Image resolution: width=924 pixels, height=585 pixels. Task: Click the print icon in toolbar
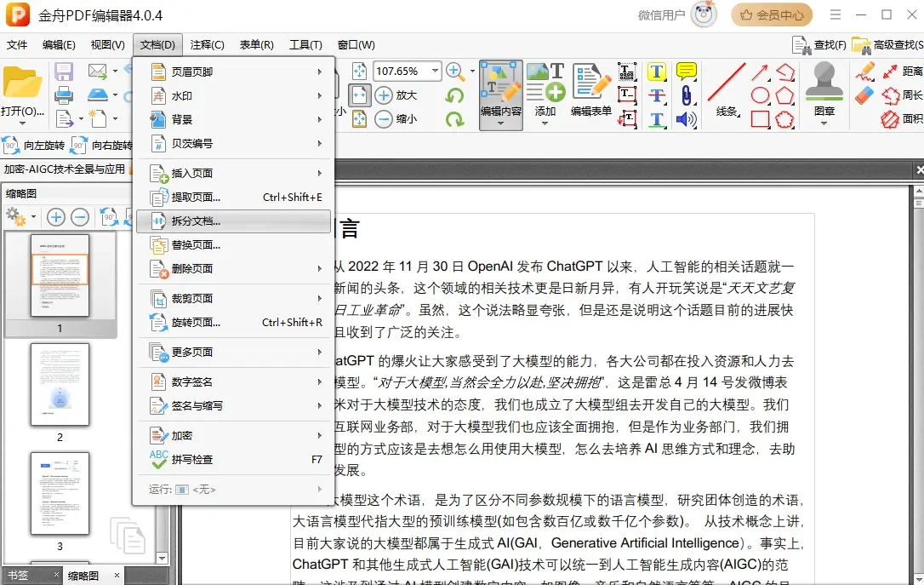[63, 95]
